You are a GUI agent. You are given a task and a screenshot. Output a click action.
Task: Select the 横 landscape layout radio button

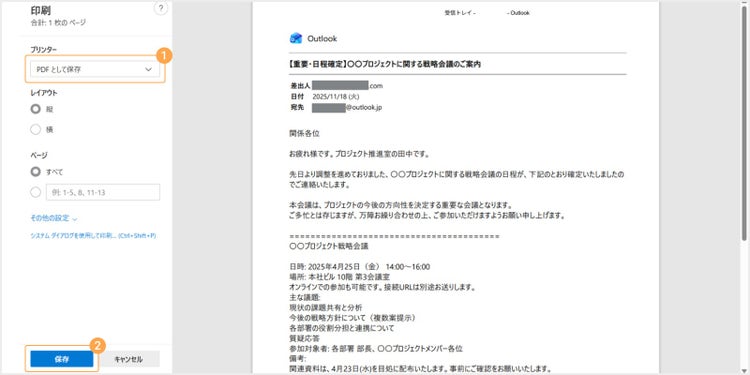coord(35,129)
